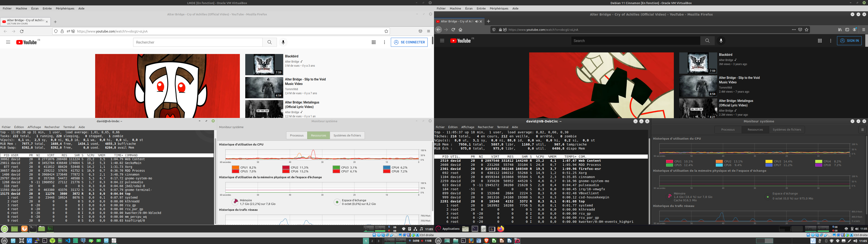The image size is (868, 244).
Task: Open Firefox library icon in Debian window
Action: pos(840,30)
